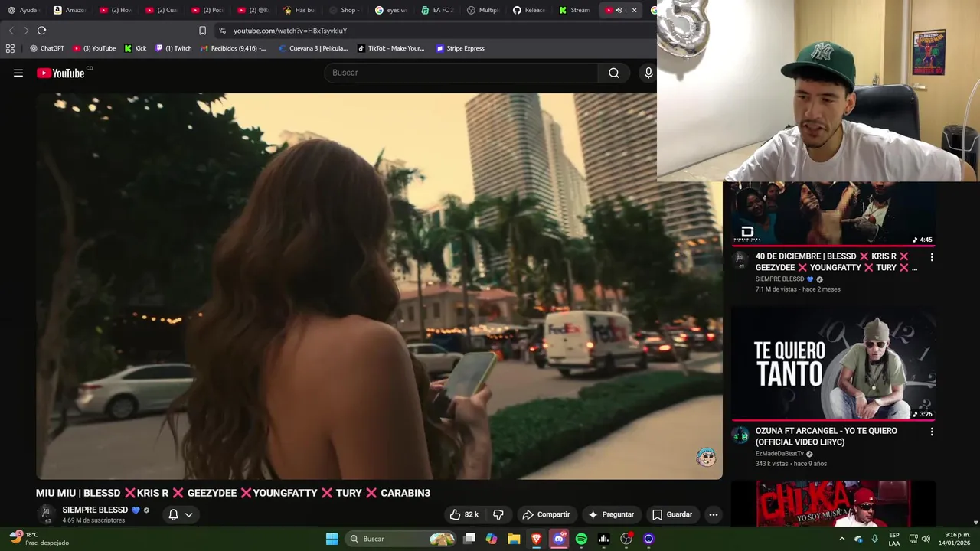Bookmark this page with the bookmark icon
980x551 pixels.
(x=202, y=31)
